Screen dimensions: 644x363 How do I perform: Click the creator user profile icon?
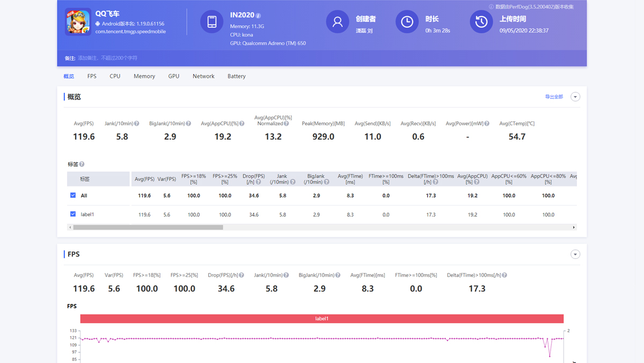(338, 22)
